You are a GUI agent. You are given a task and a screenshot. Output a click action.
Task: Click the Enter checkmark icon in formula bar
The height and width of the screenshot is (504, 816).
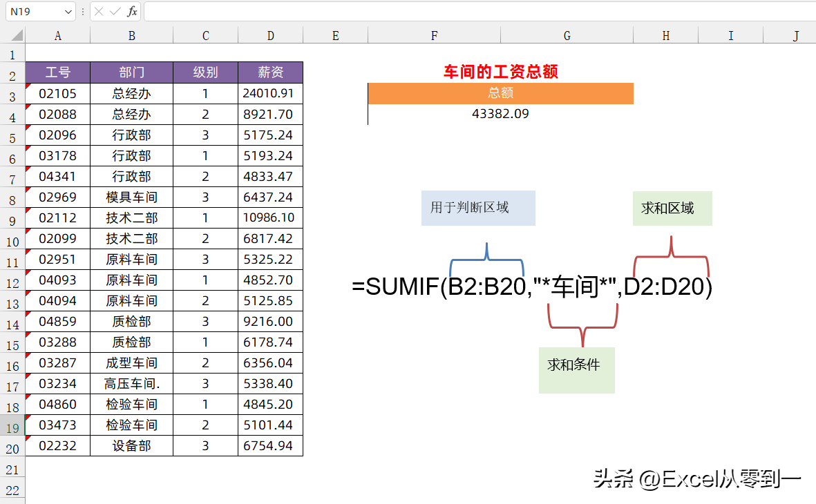[115, 12]
